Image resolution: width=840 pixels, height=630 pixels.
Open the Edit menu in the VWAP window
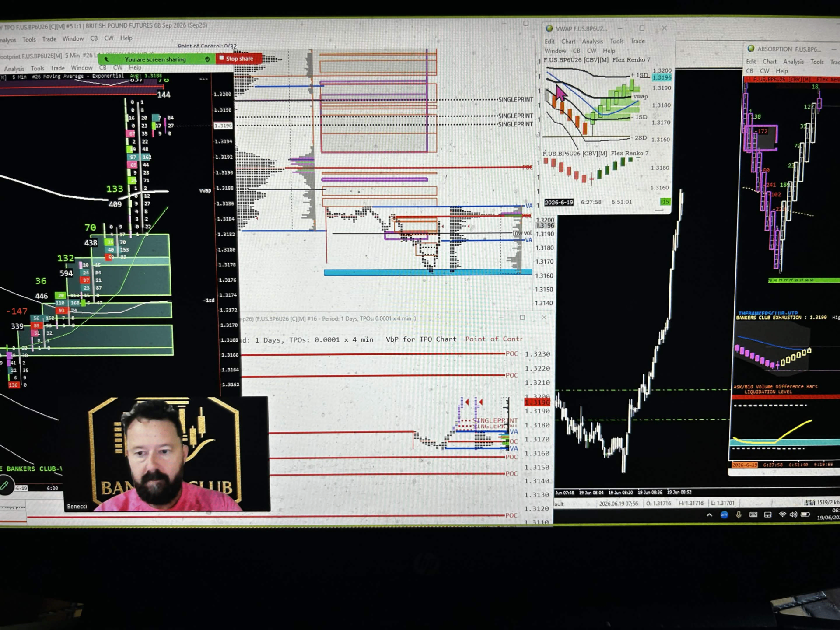(x=549, y=42)
